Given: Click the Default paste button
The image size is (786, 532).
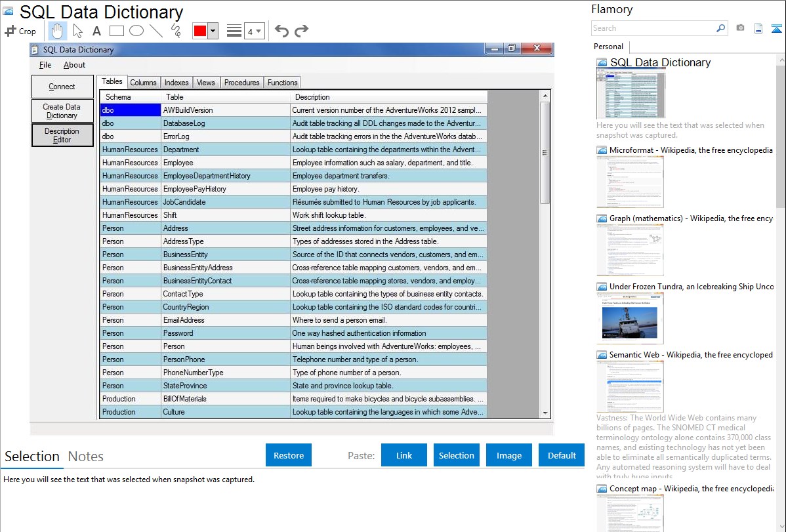Looking at the screenshot, I should click(x=562, y=455).
